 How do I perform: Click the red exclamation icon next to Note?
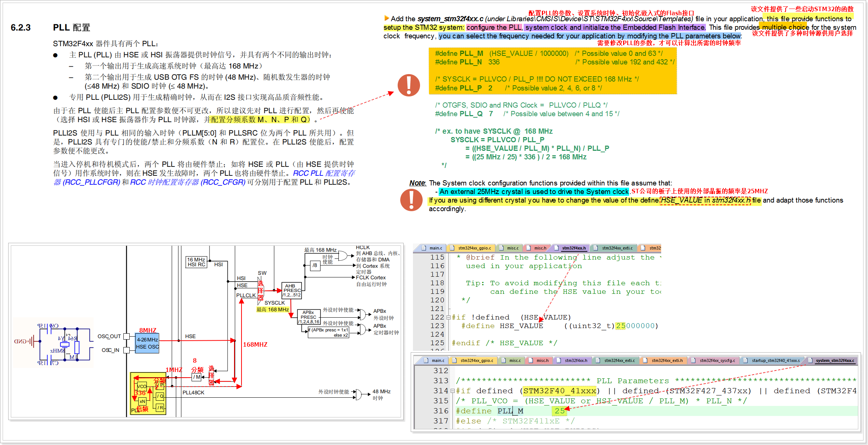point(411,200)
